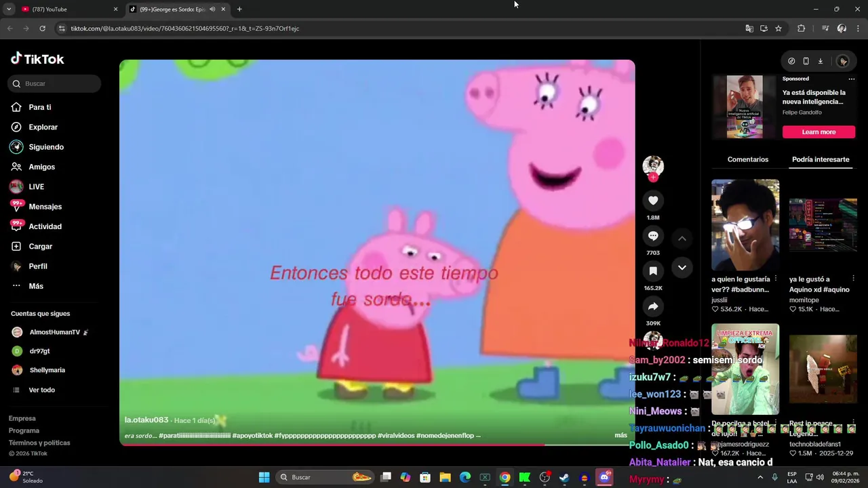868x488 pixels.
Task: Seek on the red video progress bar
Action: coord(377,445)
